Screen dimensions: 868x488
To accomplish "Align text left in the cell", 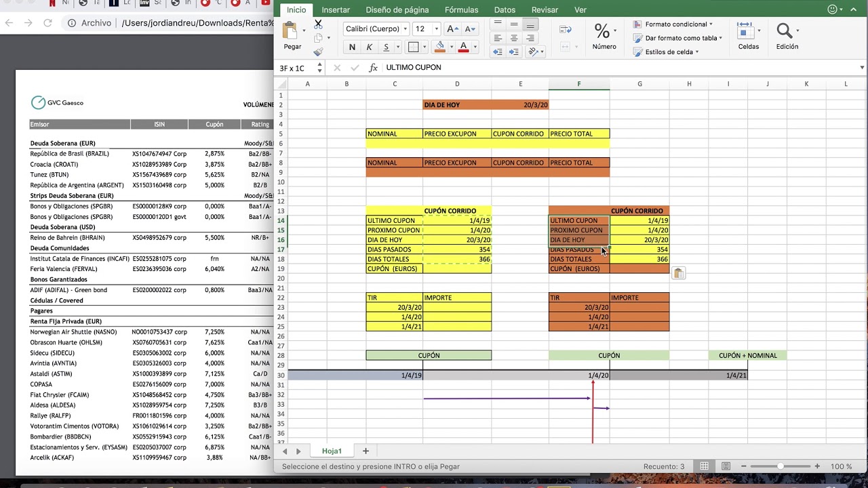I will (498, 38).
